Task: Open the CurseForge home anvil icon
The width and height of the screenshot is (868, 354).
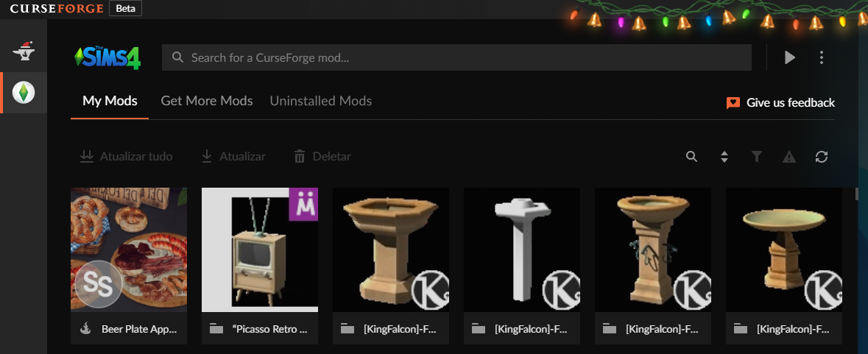Action: click(x=24, y=50)
